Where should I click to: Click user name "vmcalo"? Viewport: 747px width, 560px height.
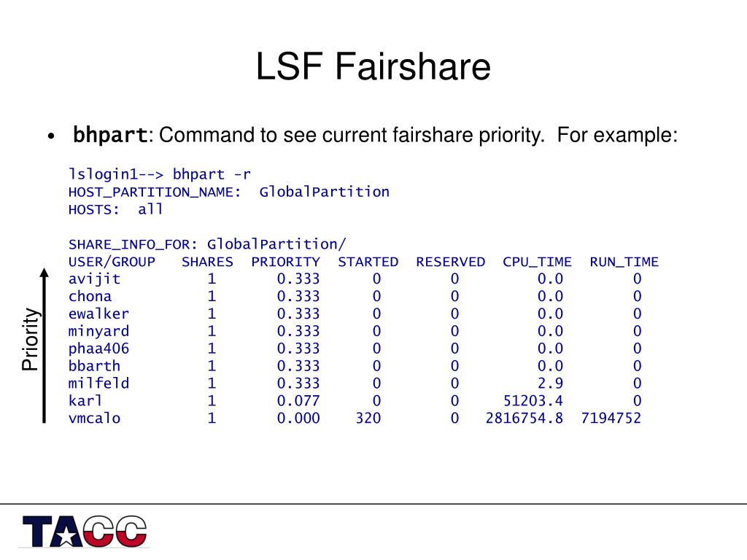94,418
